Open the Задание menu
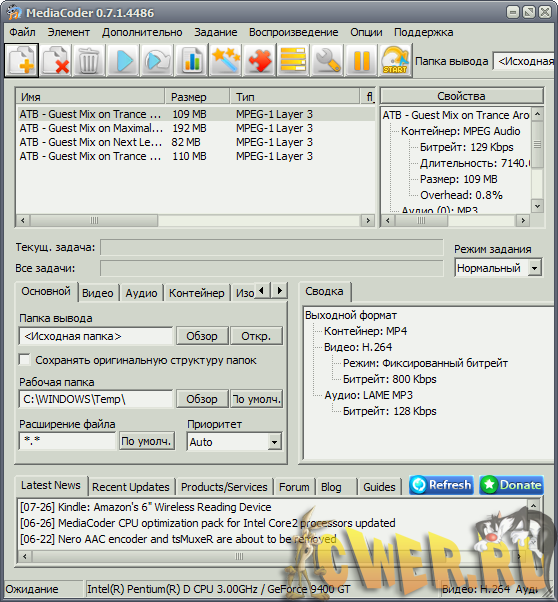Viewport: 558px width, 602px height. click(215, 32)
